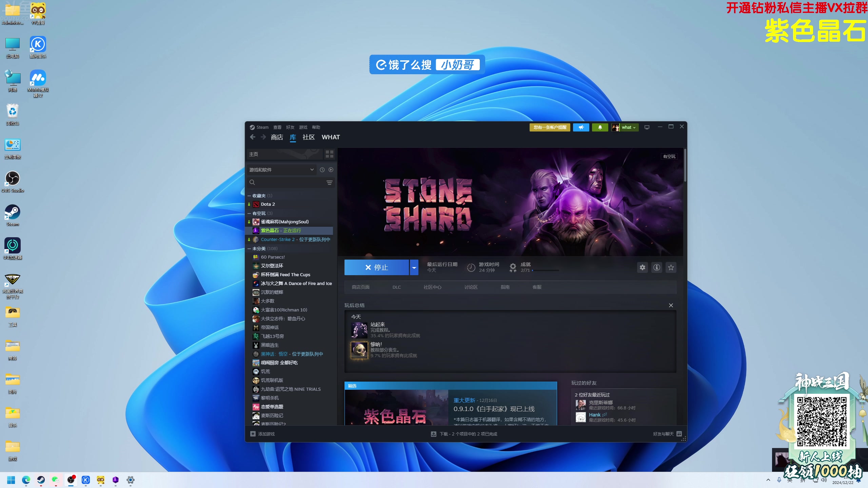The width and height of the screenshot is (868, 488).
Task: Open the featured 紫色晶石 update thumbnail
Action: (396, 407)
